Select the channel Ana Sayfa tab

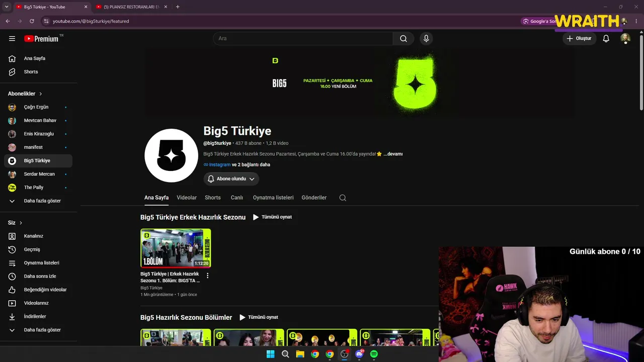(x=156, y=198)
